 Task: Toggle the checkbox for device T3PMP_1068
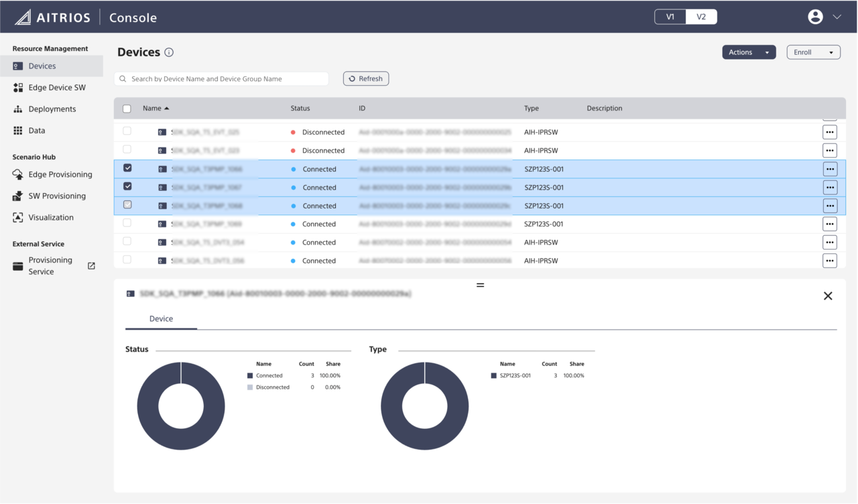127,204
